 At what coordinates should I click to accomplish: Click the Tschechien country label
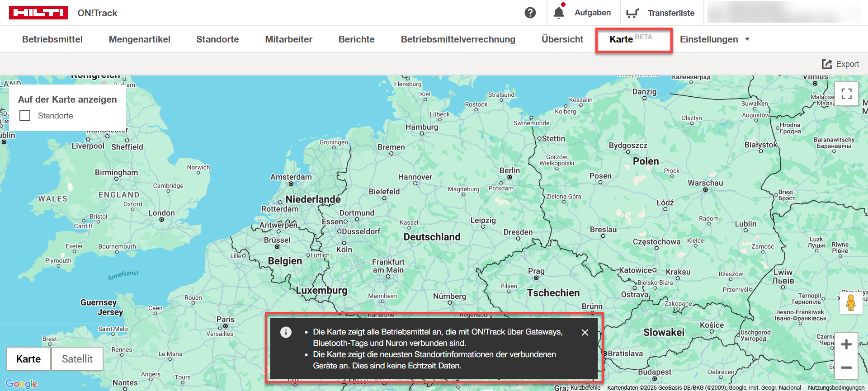[553, 293]
